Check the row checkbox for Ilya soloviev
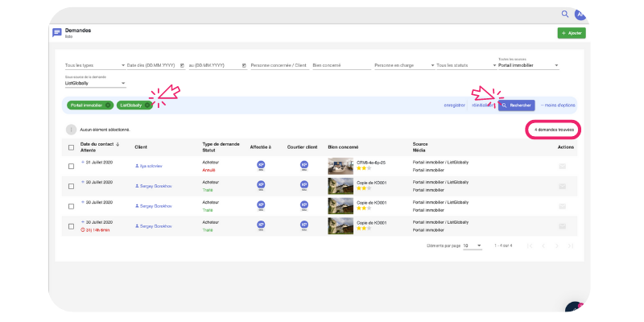644x322 pixels. coord(71,165)
